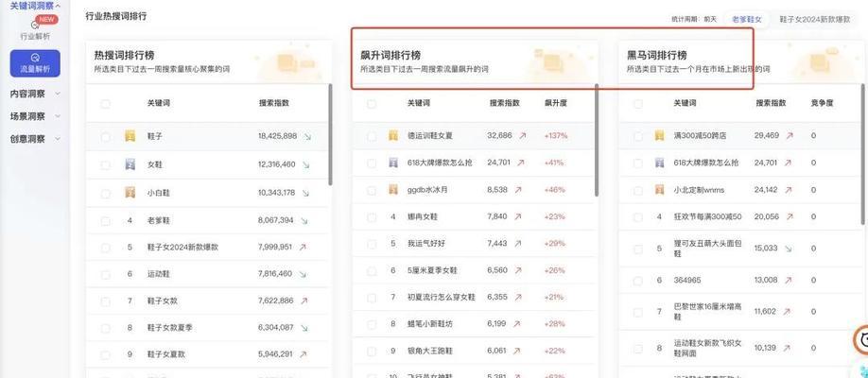Click the +137% surge value
The image size is (868, 378).
[x=556, y=135]
